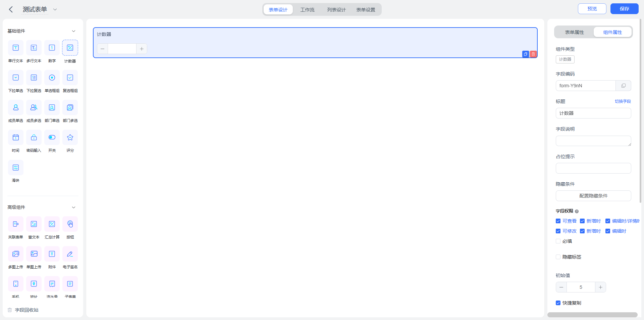
Task: Toggle the 编辑时 checkbox
Action: point(608,231)
